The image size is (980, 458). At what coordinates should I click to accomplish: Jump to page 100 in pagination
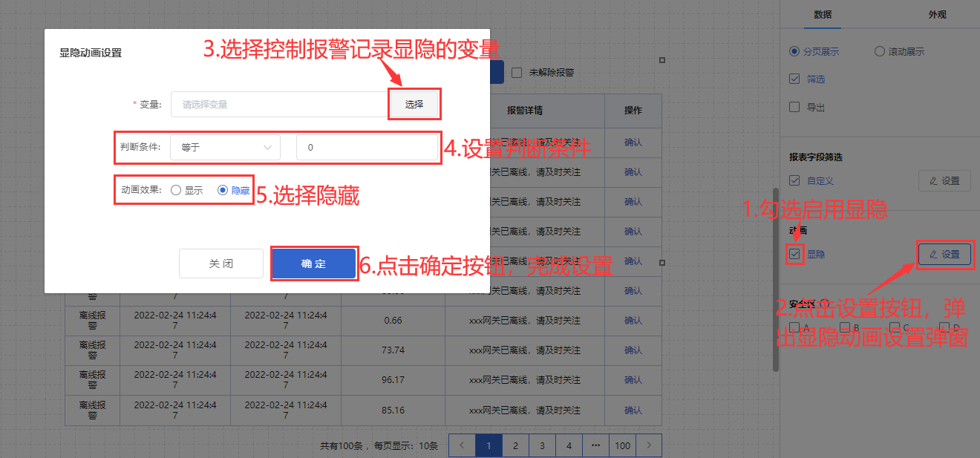(622, 445)
